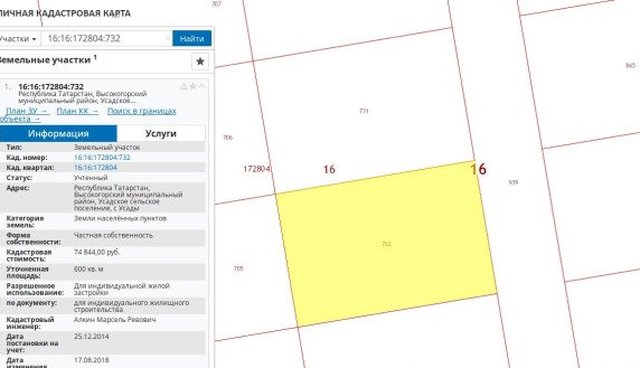
Task: Open the Кад. квартал link 16:16:172804
Action: pos(96,168)
